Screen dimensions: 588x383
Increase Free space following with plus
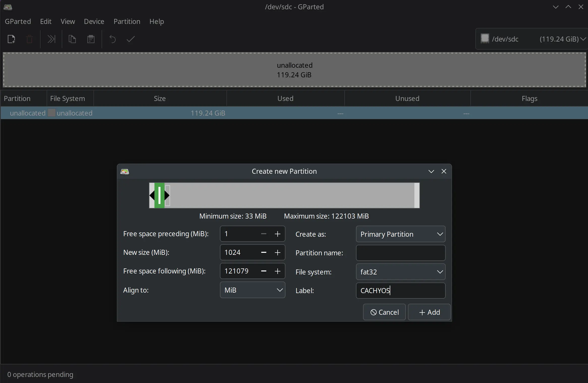277,271
